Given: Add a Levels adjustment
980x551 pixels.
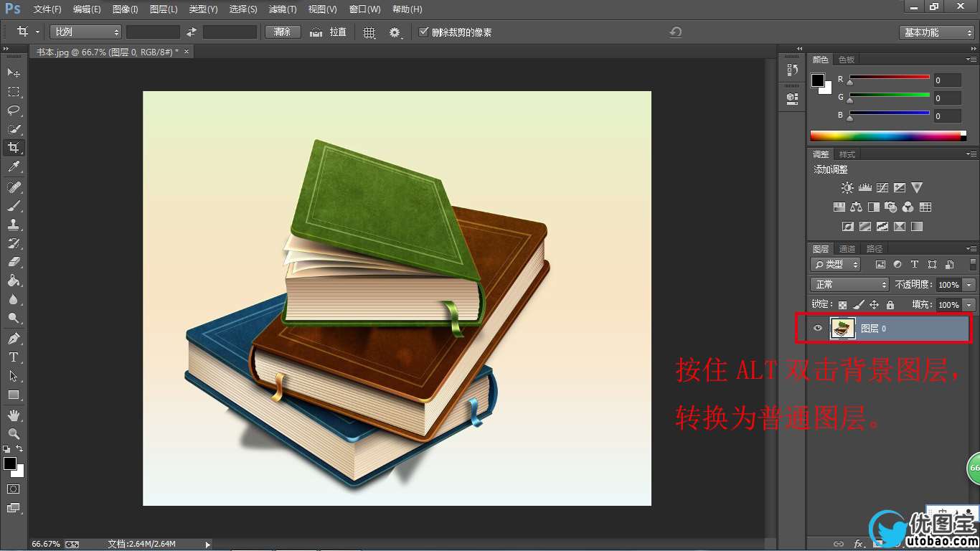Looking at the screenshot, I should click(x=864, y=188).
